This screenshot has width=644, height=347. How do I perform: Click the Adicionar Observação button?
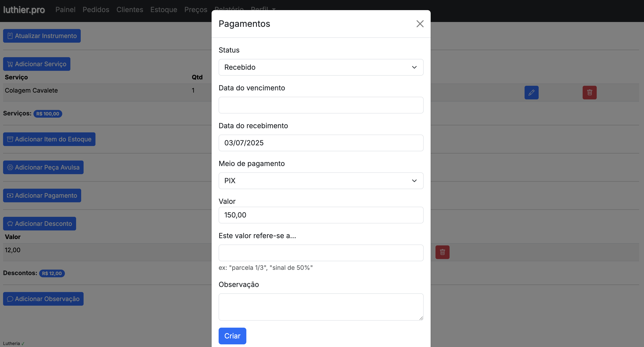(43, 299)
